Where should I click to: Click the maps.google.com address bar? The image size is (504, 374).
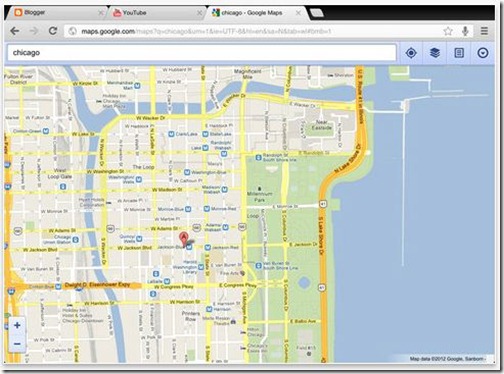(253, 31)
